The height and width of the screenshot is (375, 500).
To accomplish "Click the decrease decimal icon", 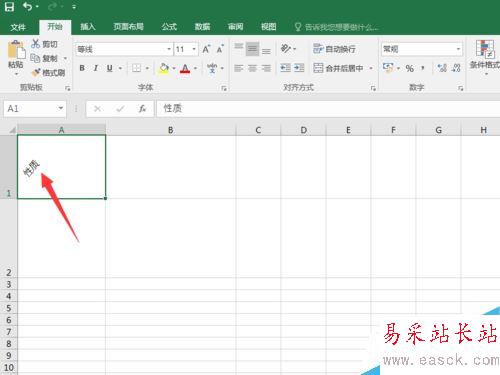I will [x=456, y=68].
